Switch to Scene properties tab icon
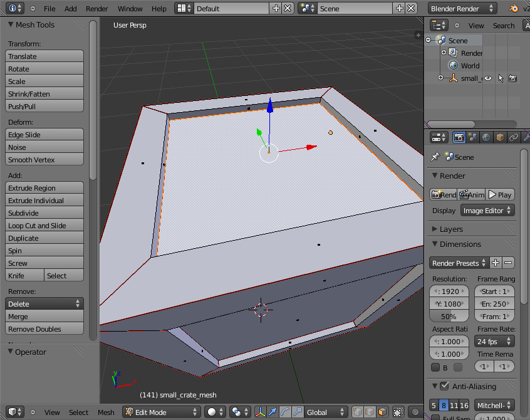The image size is (530, 420). [472, 137]
